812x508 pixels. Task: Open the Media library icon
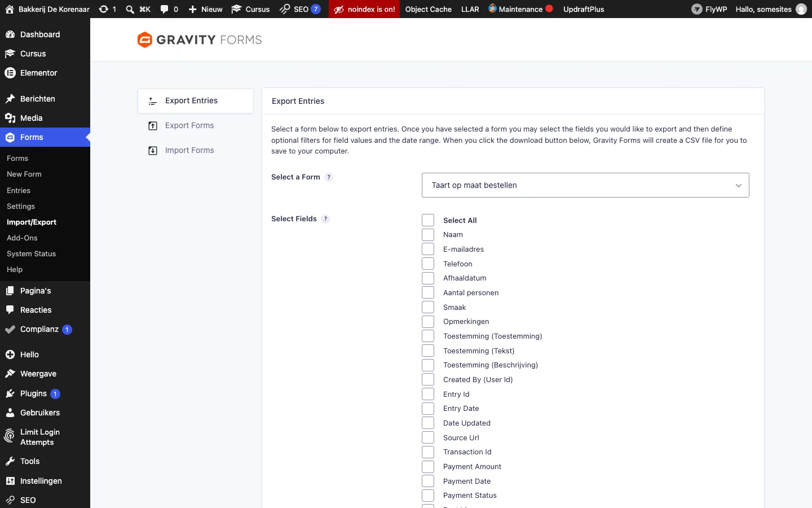10,118
